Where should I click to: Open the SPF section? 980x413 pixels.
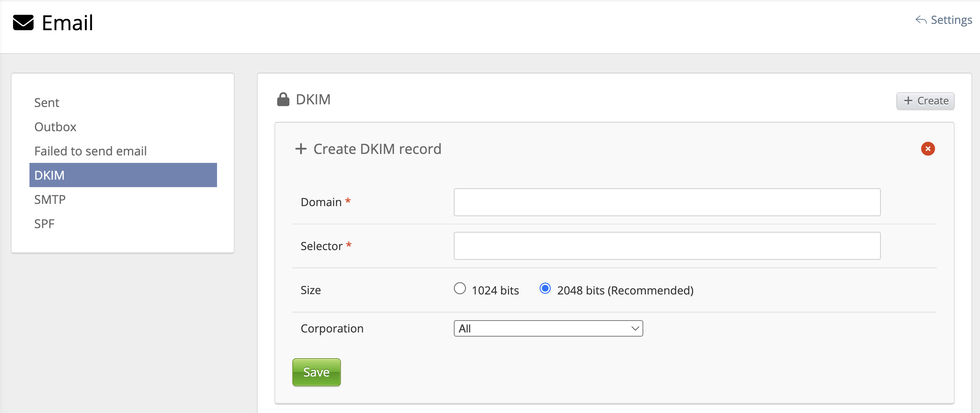pyautogui.click(x=44, y=224)
